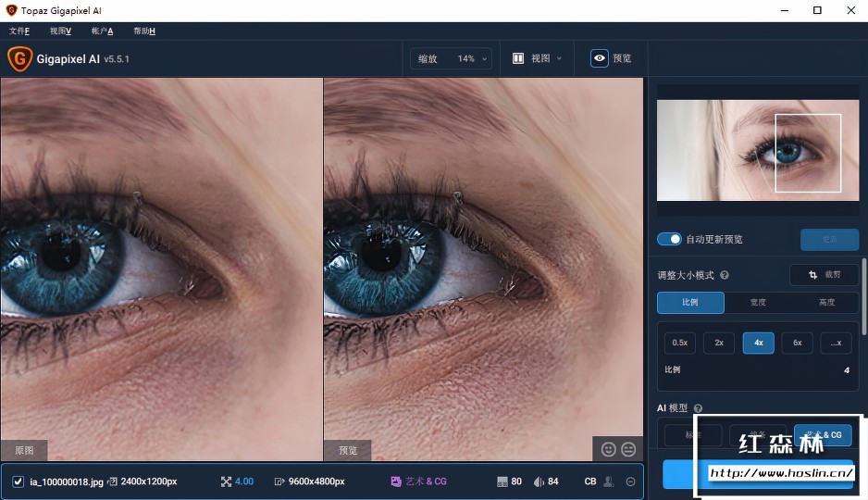Toggle the 预览 eye preview button
Viewport: 868px width, 500px height.
611,58
